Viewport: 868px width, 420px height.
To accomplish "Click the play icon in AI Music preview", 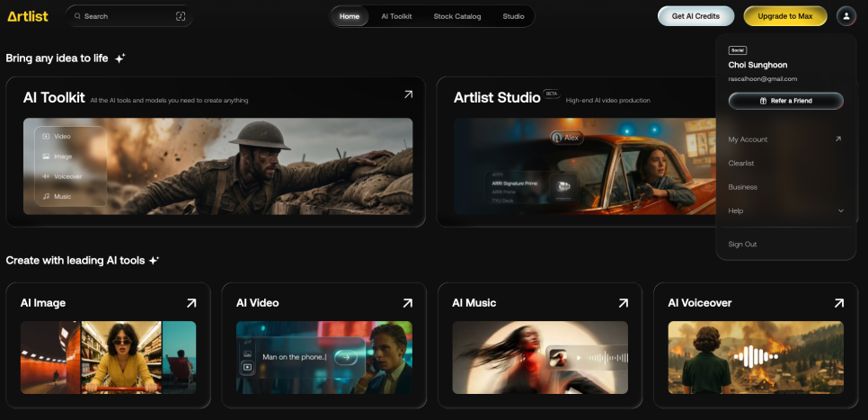I will [579, 358].
